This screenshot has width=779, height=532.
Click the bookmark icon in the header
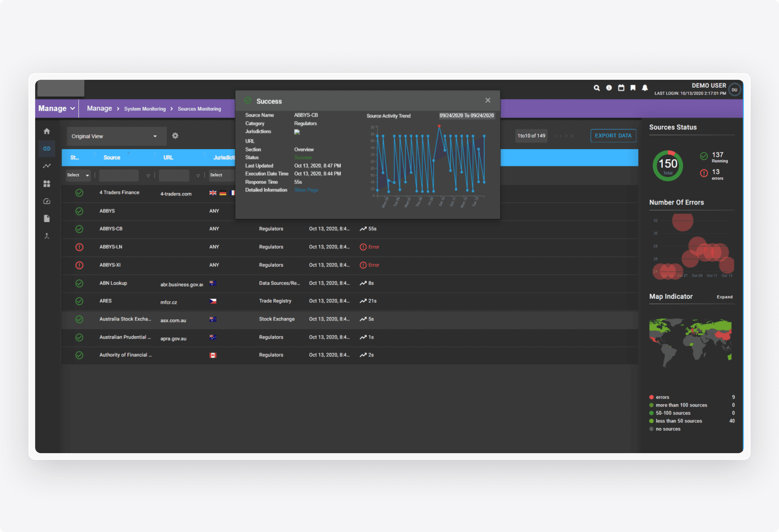633,88
